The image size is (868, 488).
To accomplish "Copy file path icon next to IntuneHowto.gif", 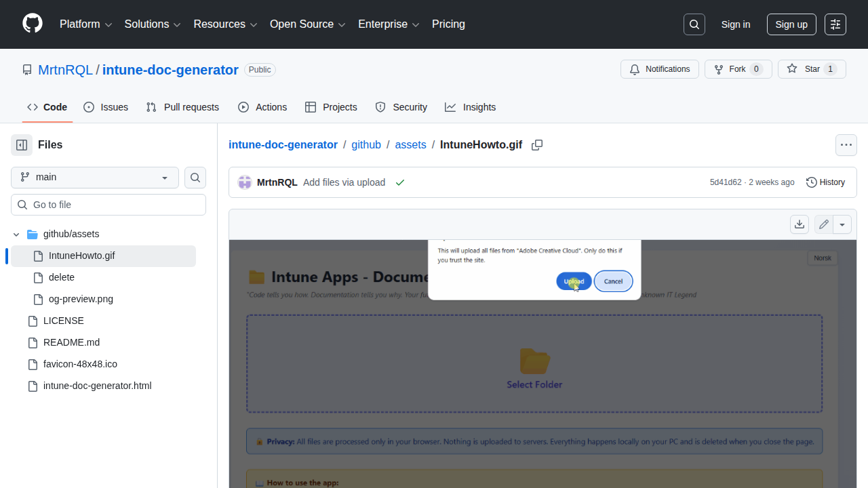I will click(x=537, y=145).
